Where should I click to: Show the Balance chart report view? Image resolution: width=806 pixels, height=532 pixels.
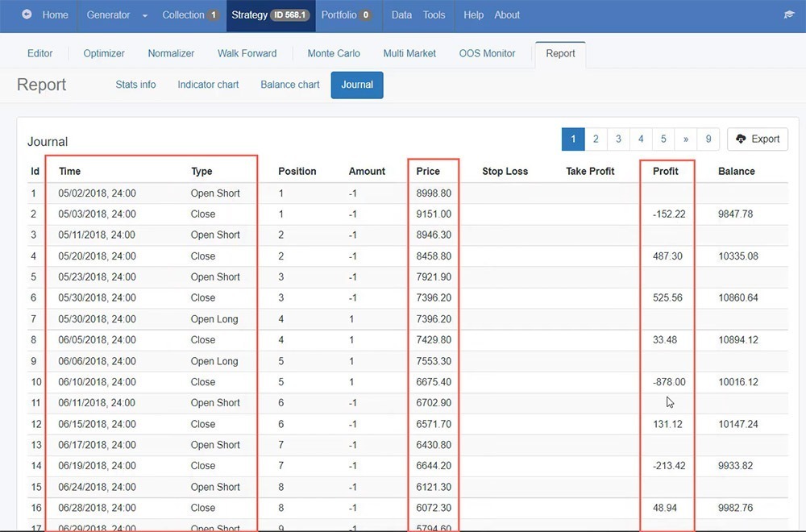[290, 85]
